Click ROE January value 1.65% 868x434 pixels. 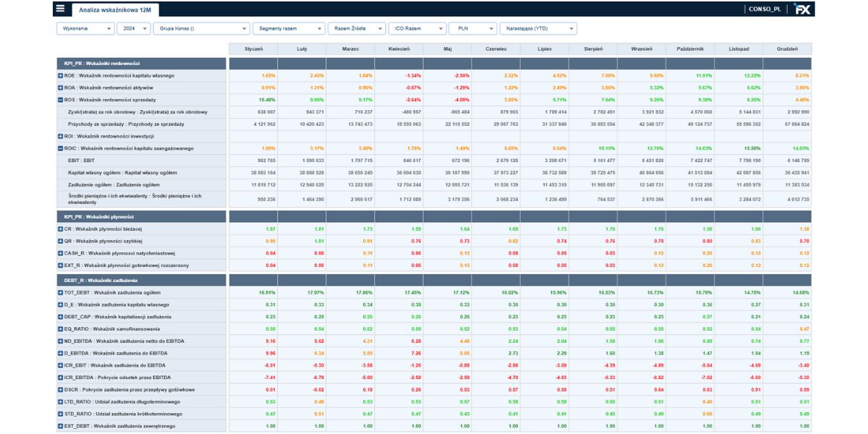(268, 75)
